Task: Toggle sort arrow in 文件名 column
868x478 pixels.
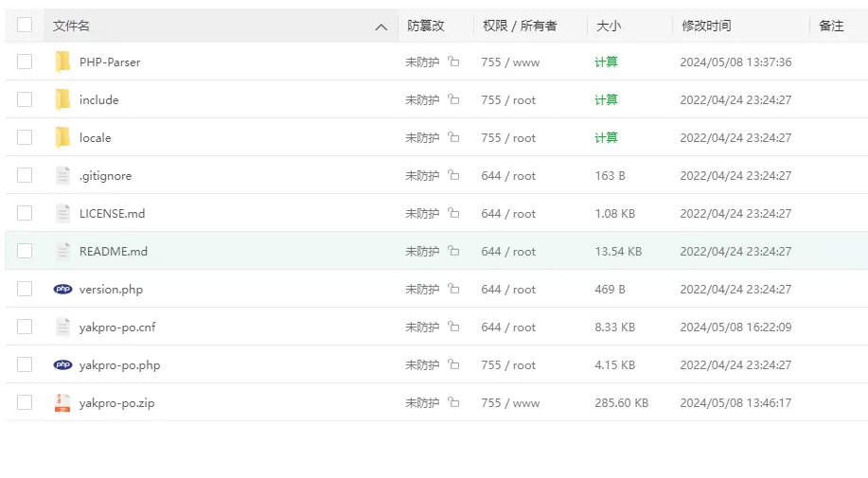Action: pos(381,27)
